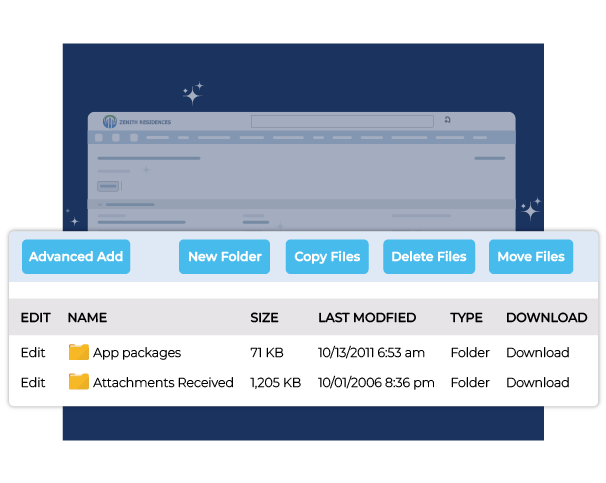Viewport: 606px width, 483px height.
Task: Open the App packages folder icon
Action: pos(79,352)
